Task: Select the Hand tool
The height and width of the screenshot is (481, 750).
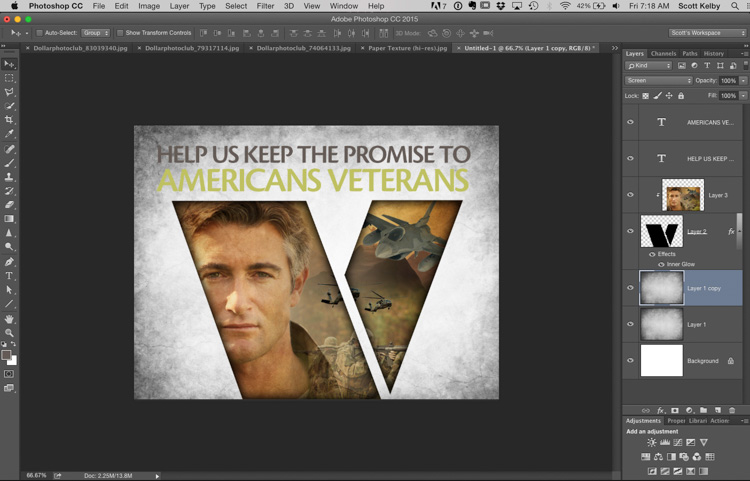Action: (x=10, y=318)
